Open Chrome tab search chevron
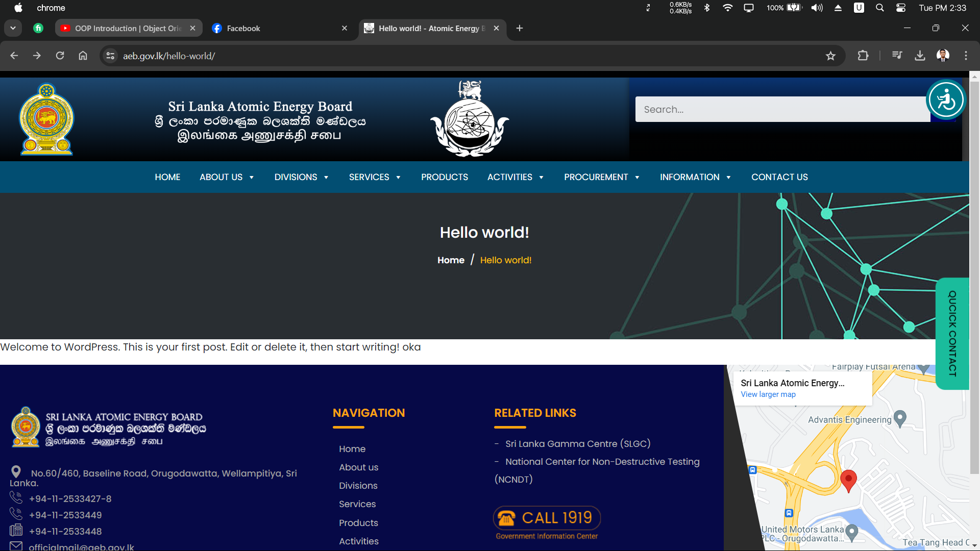The width and height of the screenshot is (980, 551). point(13,28)
